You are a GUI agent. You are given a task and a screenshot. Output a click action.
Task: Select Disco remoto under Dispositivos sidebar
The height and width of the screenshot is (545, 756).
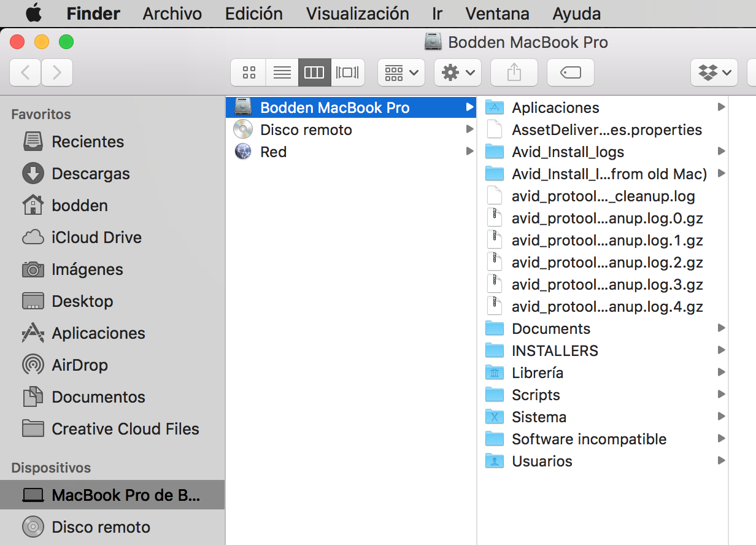coord(112,527)
